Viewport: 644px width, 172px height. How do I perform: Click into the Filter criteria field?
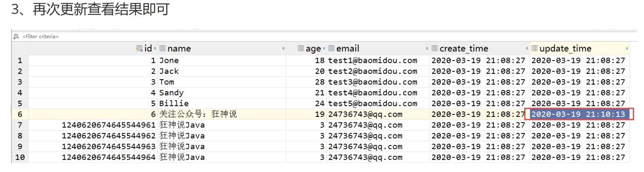(41, 37)
